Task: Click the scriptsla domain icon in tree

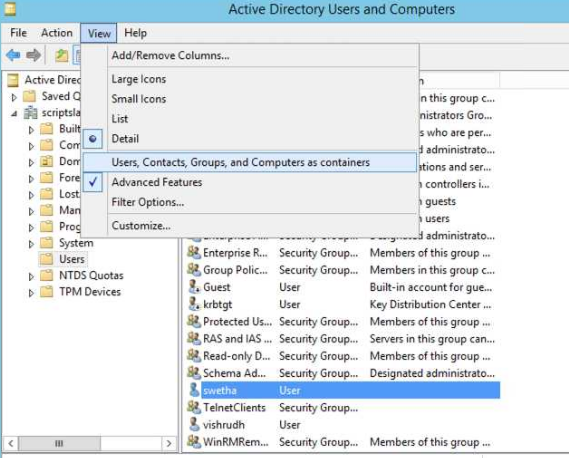Action: pos(30,113)
